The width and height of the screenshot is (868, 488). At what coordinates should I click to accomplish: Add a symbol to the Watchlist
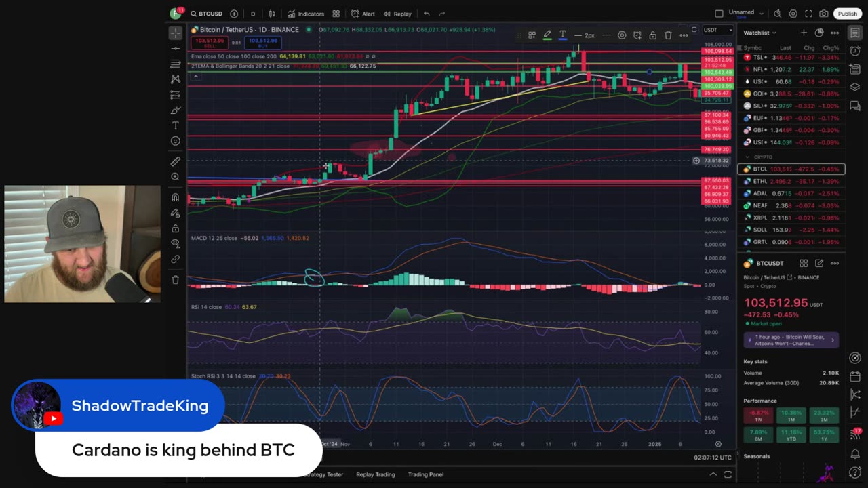click(804, 33)
